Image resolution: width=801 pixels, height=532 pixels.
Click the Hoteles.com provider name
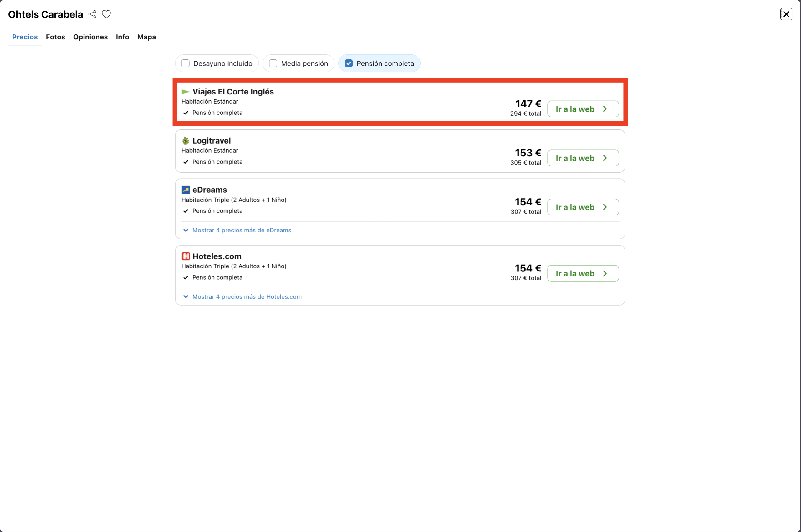[x=217, y=256]
